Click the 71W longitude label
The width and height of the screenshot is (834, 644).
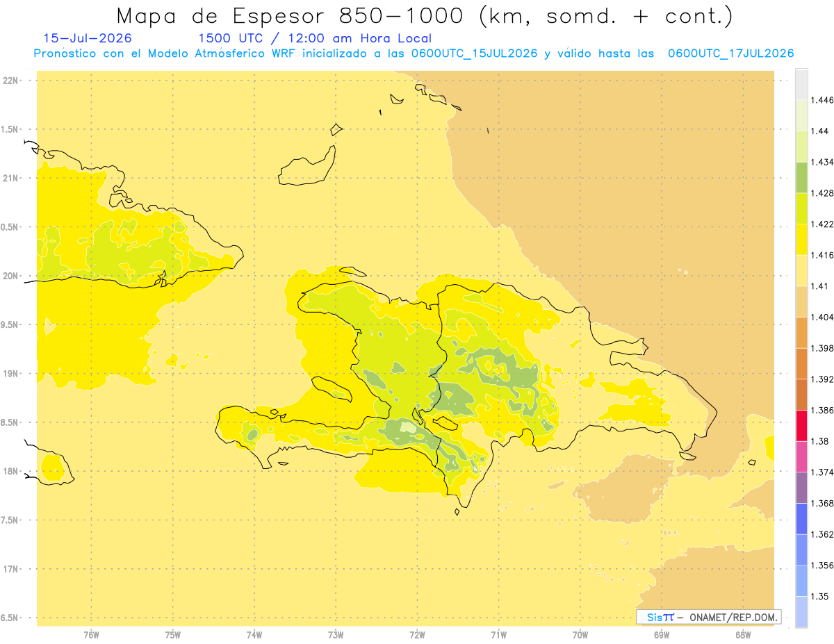(498, 635)
